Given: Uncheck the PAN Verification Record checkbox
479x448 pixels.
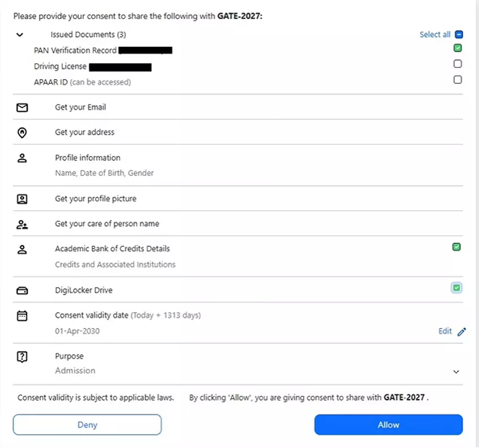Looking at the screenshot, I should point(458,48).
